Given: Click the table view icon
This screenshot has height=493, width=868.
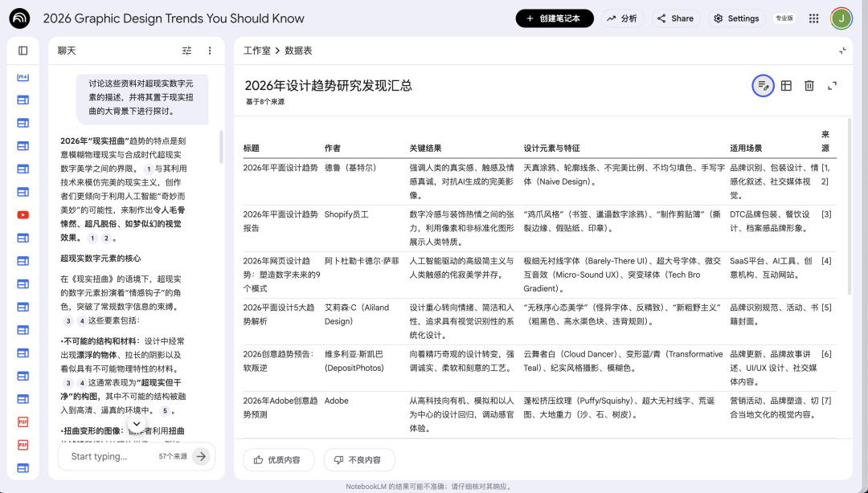Looking at the screenshot, I should point(786,86).
